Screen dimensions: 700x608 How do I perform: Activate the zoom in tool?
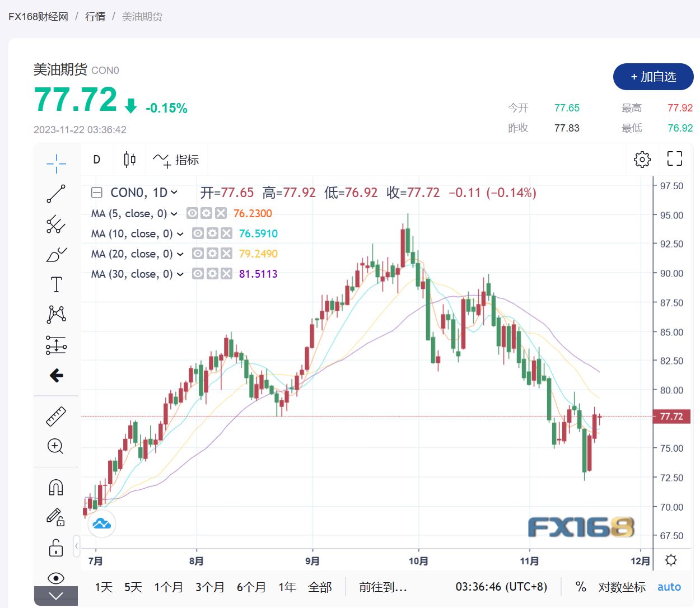click(x=56, y=446)
